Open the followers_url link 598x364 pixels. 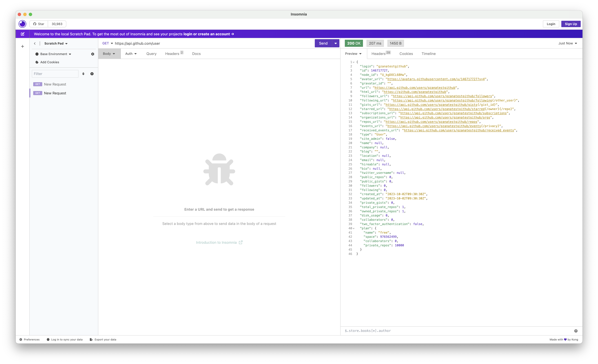tap(442, 96)
